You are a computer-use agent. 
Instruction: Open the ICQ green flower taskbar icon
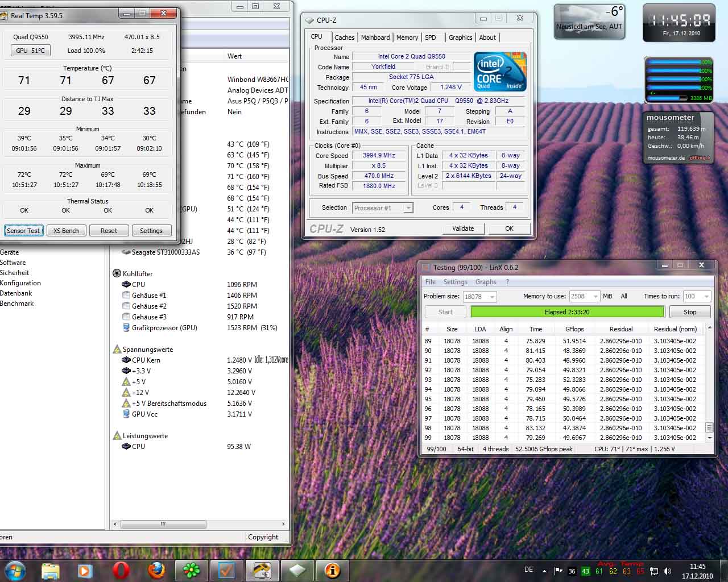pos(191,570)
